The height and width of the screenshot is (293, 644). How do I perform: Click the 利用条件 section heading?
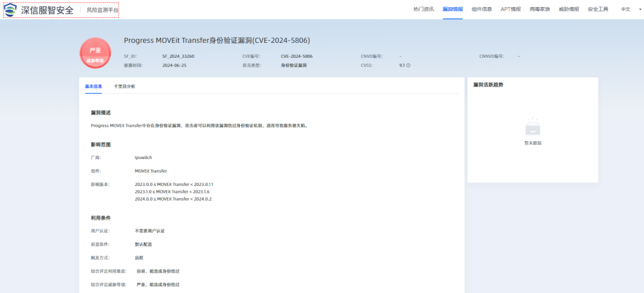coord(101,218)
